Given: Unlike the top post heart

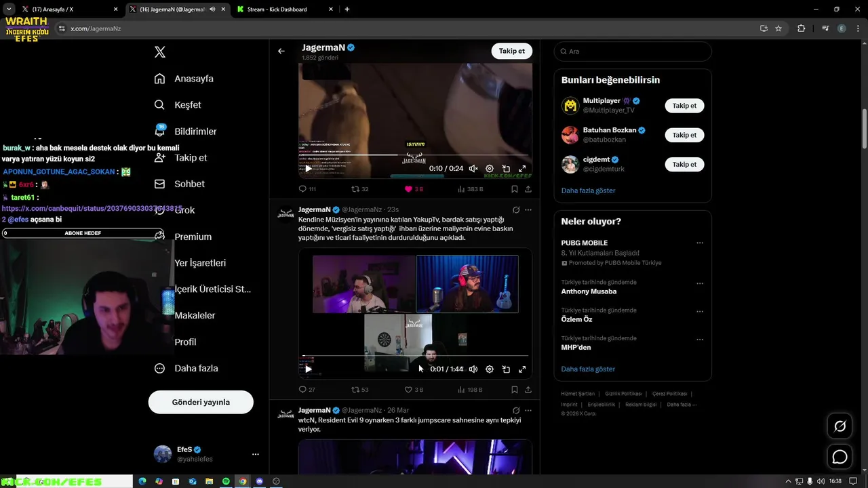Looking at the screenshot, I should (x=408, y=189).
